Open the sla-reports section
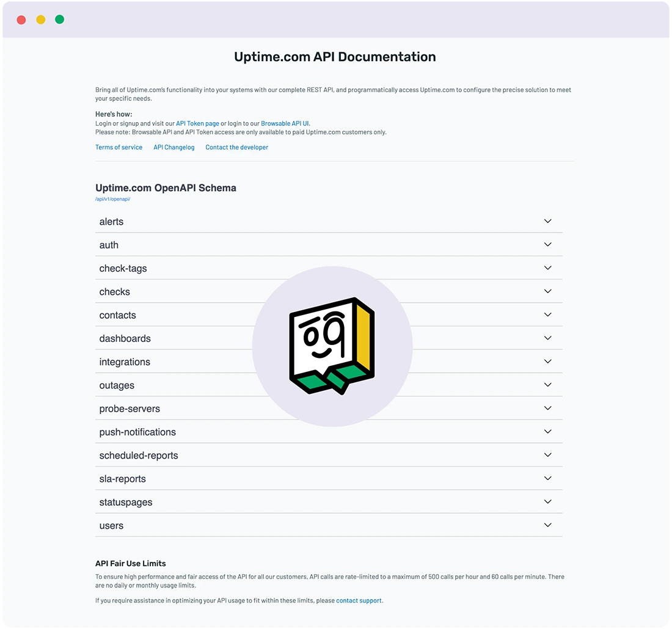The width and height of the screenshot is (672, 629). coord(329,479)
